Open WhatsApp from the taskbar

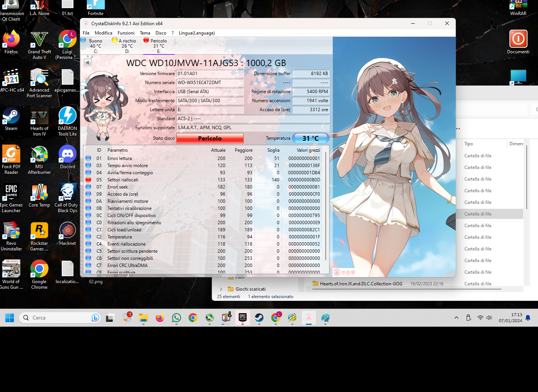tap(177, 318)
